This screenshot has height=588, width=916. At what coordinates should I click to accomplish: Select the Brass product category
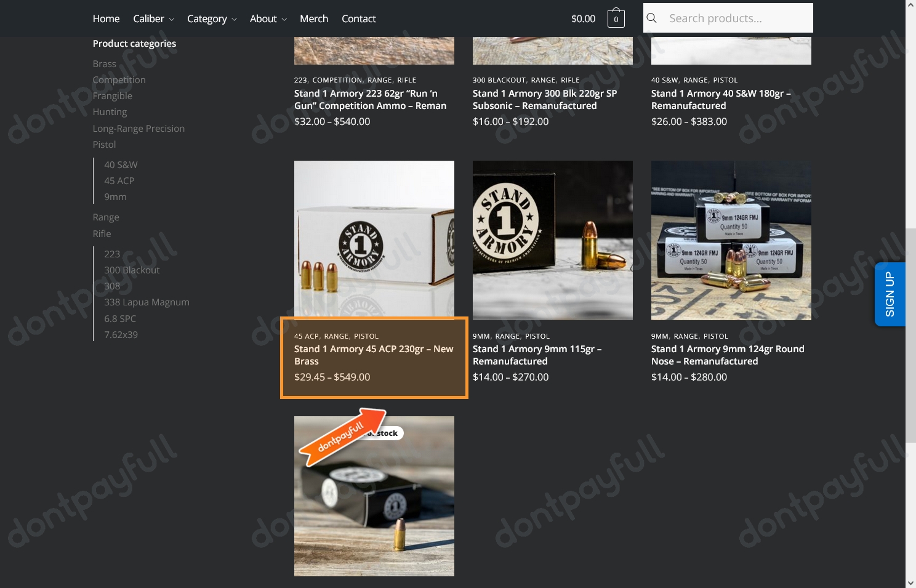(x=104, y=63)
